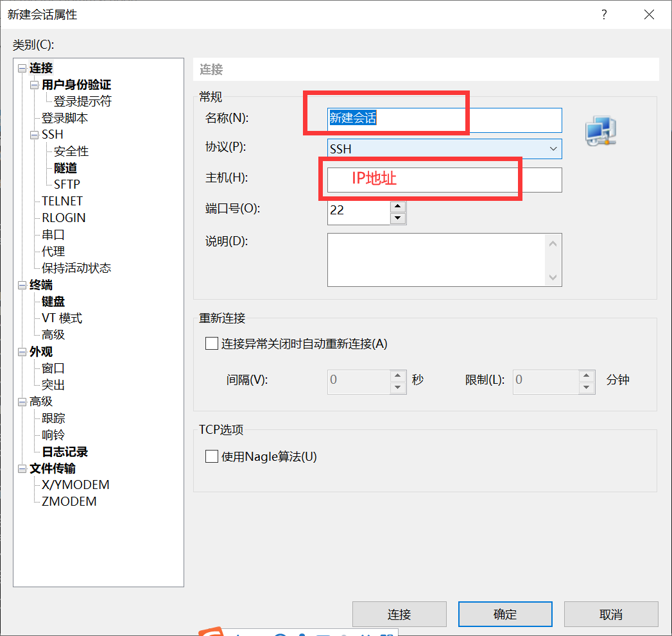Click the 限制 spinner down arrow
Viewport: 672px width, 636px height.
coord(586,388)
